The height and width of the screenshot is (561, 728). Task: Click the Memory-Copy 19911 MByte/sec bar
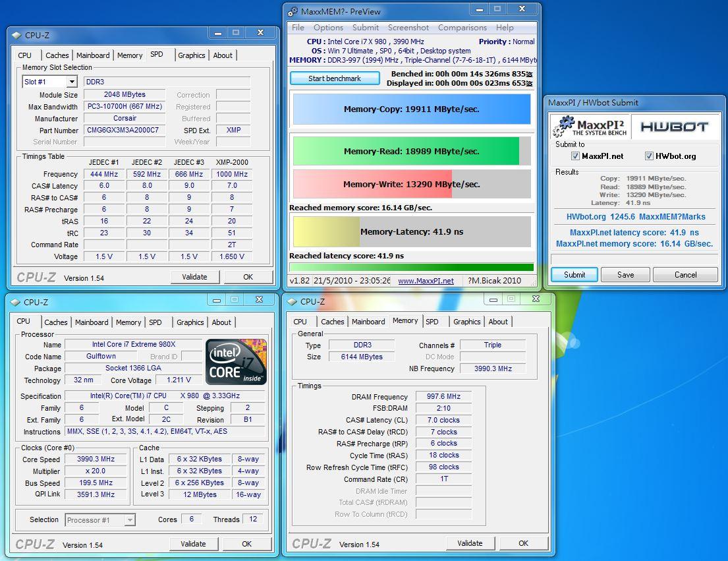(x=411, y=109)
